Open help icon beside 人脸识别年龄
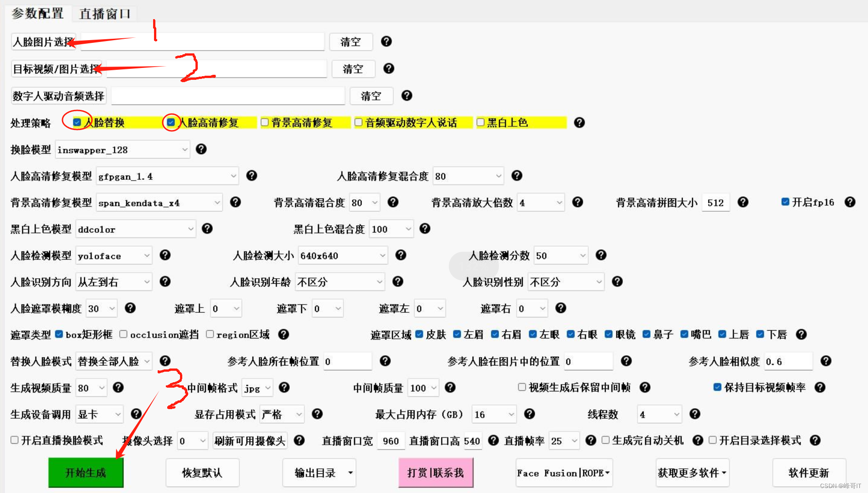This screenshot has width=868, height=493. [398, 281]
